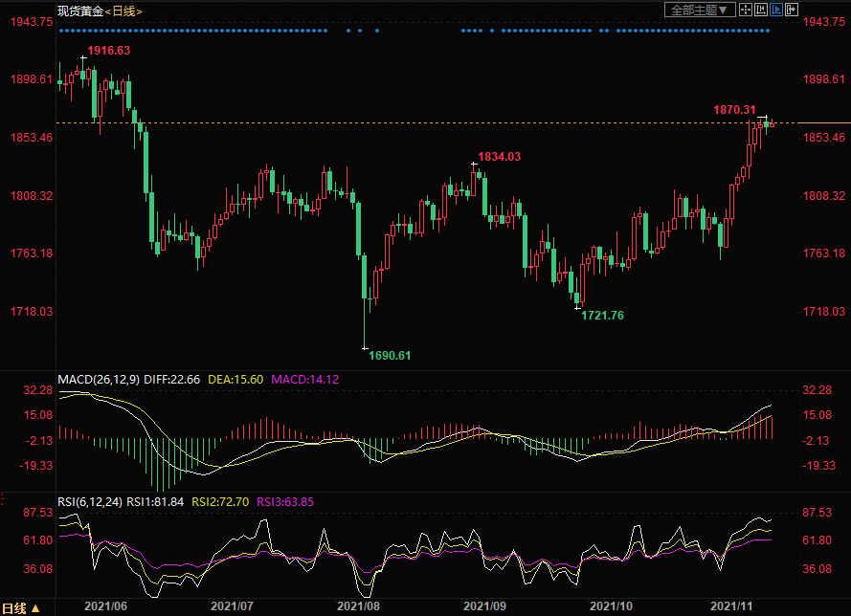Click the 1690.61 low price marker

tap(390, 356)
